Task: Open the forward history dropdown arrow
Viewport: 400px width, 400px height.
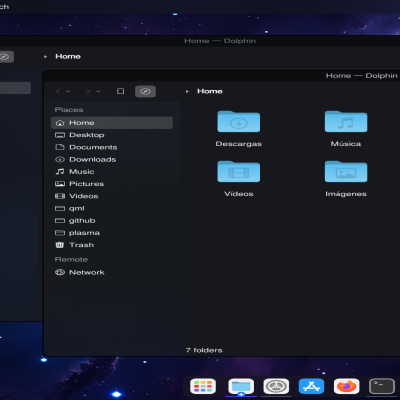Action: 98,91
